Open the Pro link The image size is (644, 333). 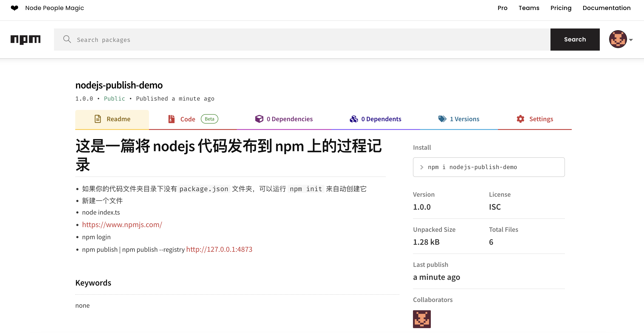502,8
